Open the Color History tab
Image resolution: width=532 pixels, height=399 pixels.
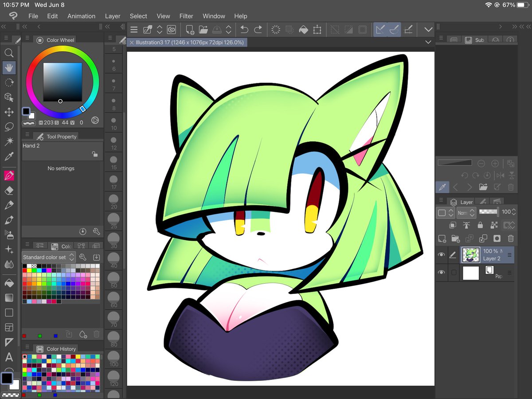[x=56, y=349]
